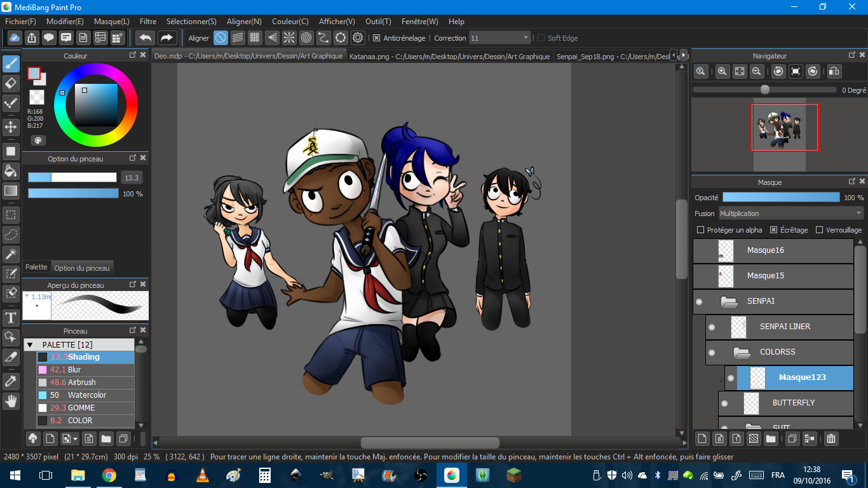
Task: Hide the SENPAI LINER layer
Action: (x=712, y=327)
